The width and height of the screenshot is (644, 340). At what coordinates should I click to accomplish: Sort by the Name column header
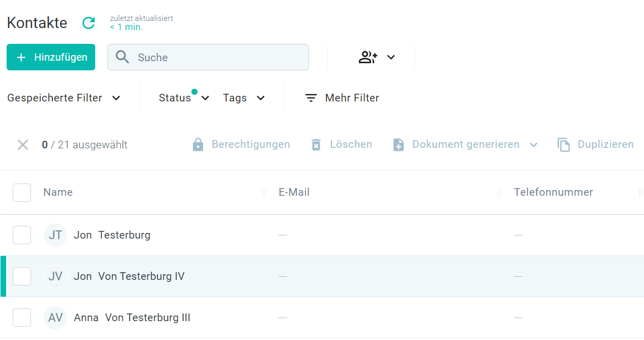[x=58, y=192]
